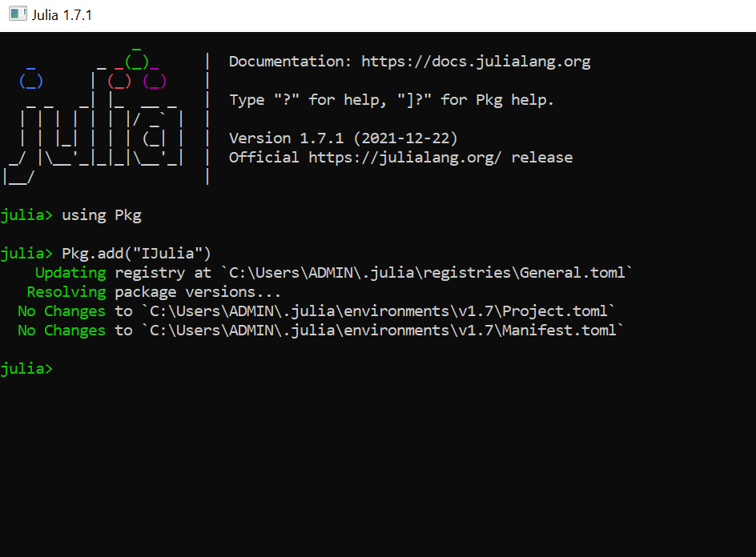The width and height of the screenshot is (756, 557).
Task: Click the green circle atop the Julia logo
Action: click(x=136, y=61)
